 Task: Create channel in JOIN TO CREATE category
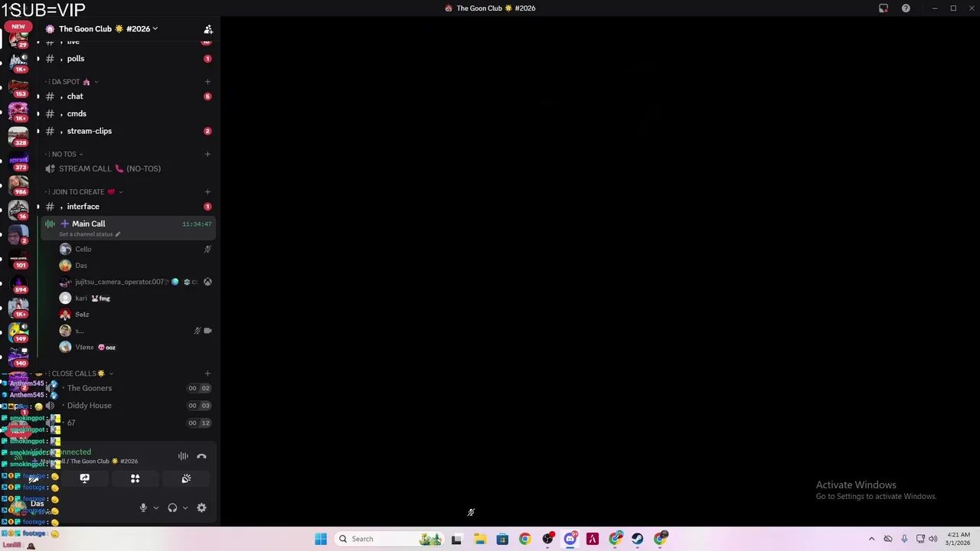point(207,192)
